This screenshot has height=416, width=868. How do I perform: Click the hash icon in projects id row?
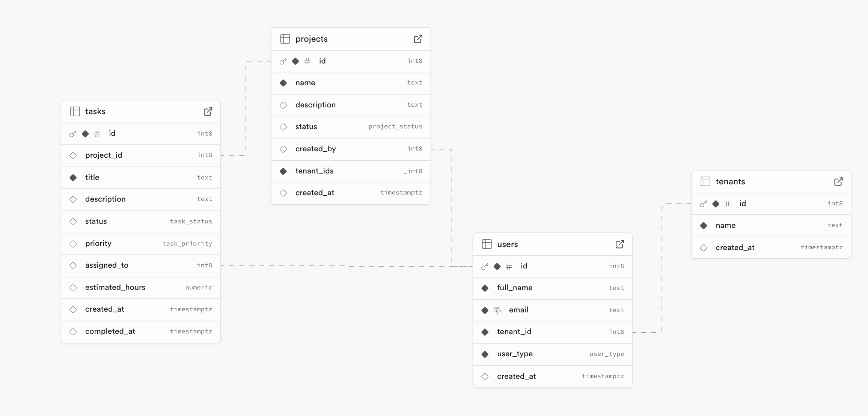coord(307,61)
